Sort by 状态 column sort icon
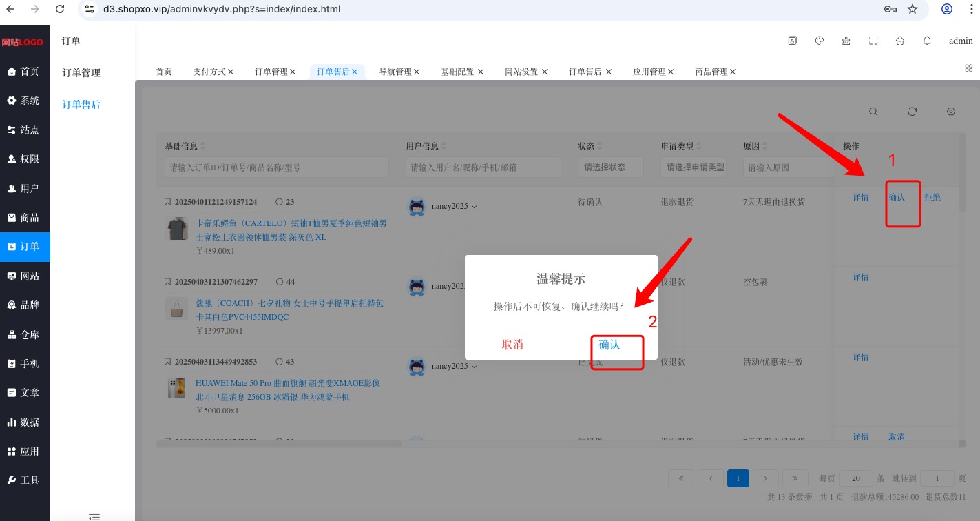 599,146
